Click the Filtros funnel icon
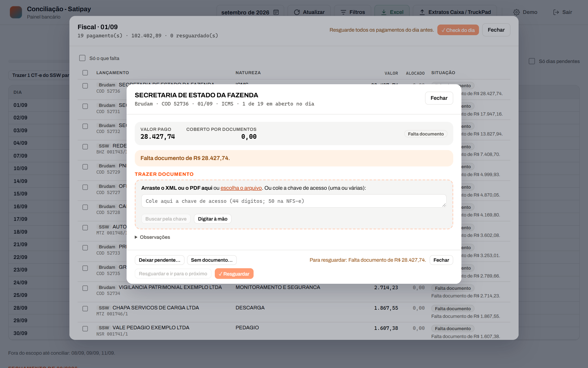Viewport: 588px width, 368px height. 343,12
